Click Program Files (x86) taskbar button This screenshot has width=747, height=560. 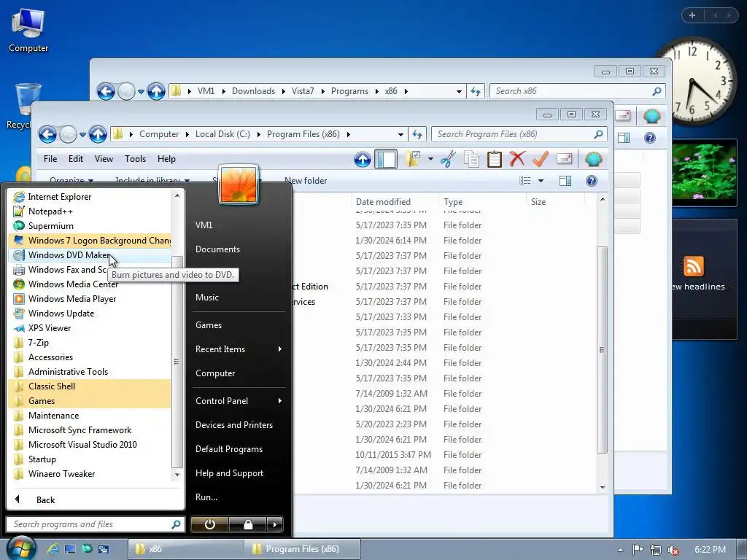click(x=302, y=549)
